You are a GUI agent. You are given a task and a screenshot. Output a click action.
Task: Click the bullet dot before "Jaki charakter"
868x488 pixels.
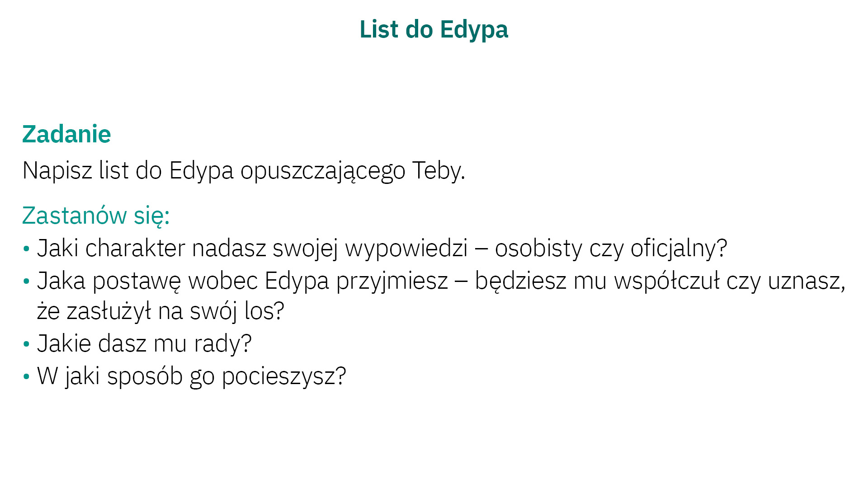point(26,249)
